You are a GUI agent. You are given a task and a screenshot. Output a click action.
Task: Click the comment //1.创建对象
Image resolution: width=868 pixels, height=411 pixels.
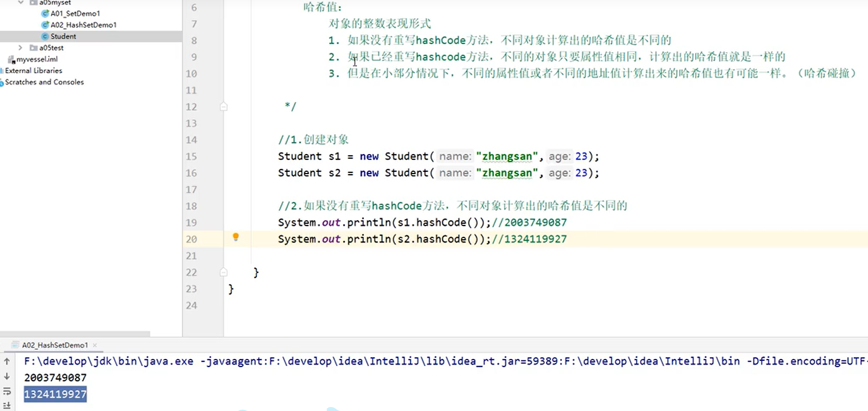[314, 140]
